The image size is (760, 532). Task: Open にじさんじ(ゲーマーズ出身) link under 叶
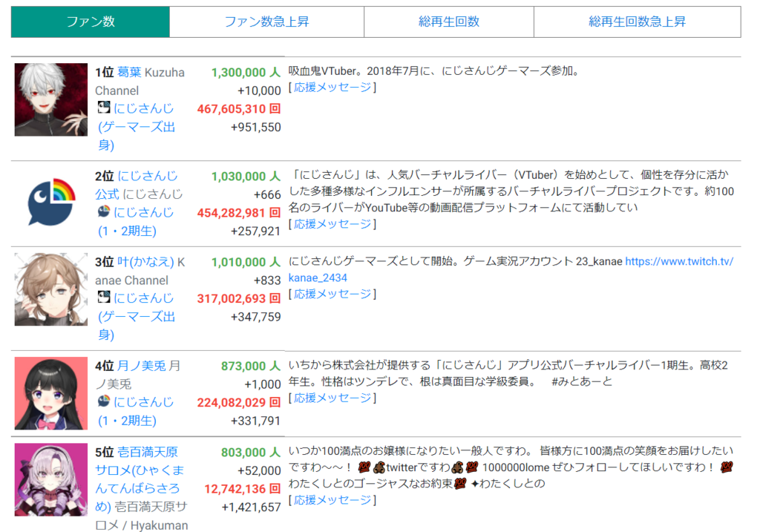137,316
